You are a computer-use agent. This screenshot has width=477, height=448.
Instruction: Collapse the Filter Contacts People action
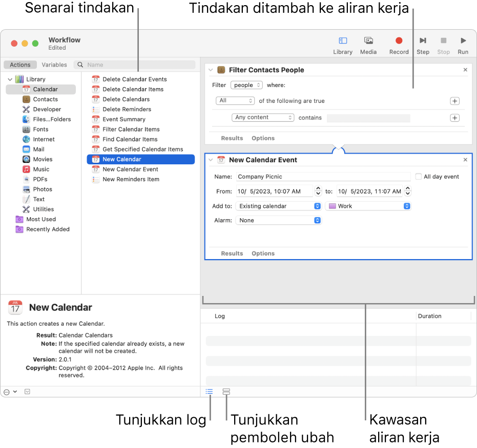click(x=211, y=70)
